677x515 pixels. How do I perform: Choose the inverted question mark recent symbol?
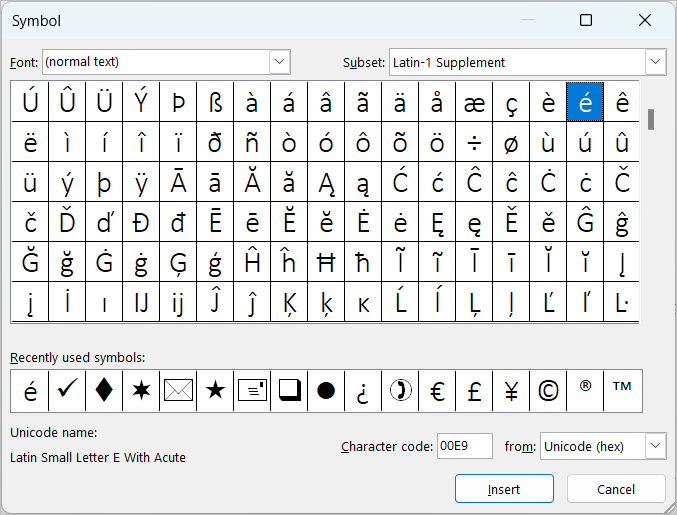pos(363,391)
